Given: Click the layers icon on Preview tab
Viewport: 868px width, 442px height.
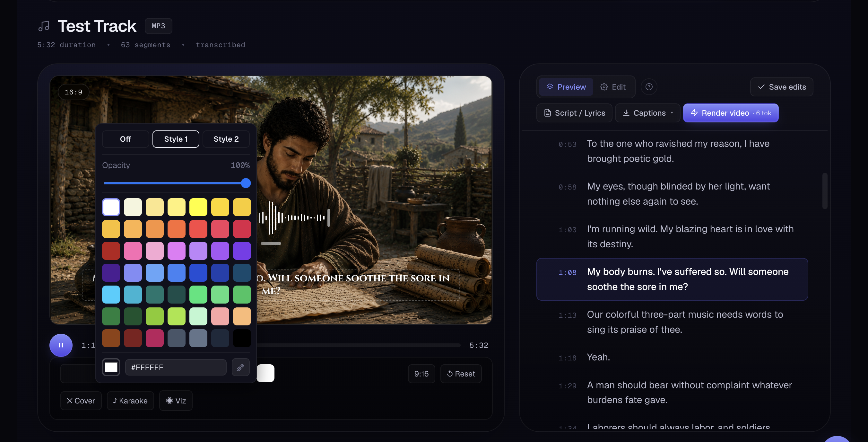Looking at the screenshot, I should click(x=550, y=87).
